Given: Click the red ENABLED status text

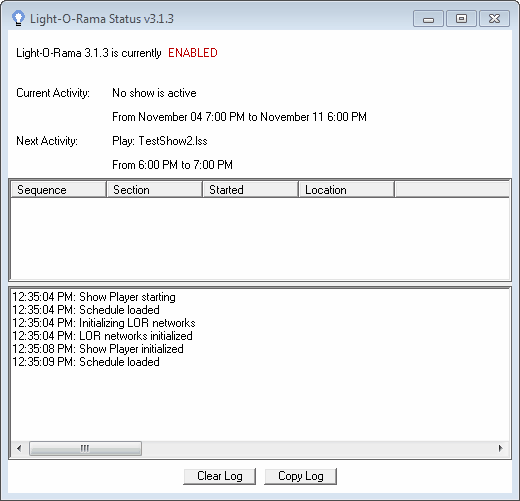Looking at the screenshot, I should (x=193, y=53).
